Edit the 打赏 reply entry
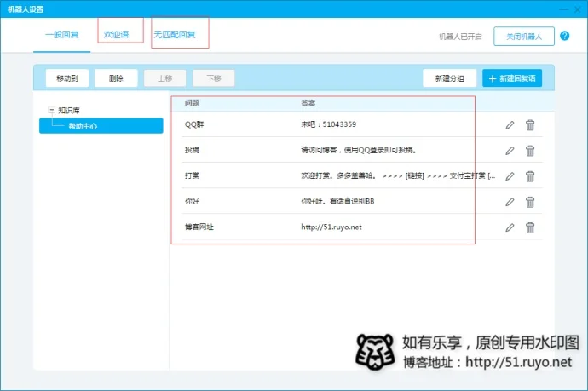588x391 pixels. click(x=510, y=176)
